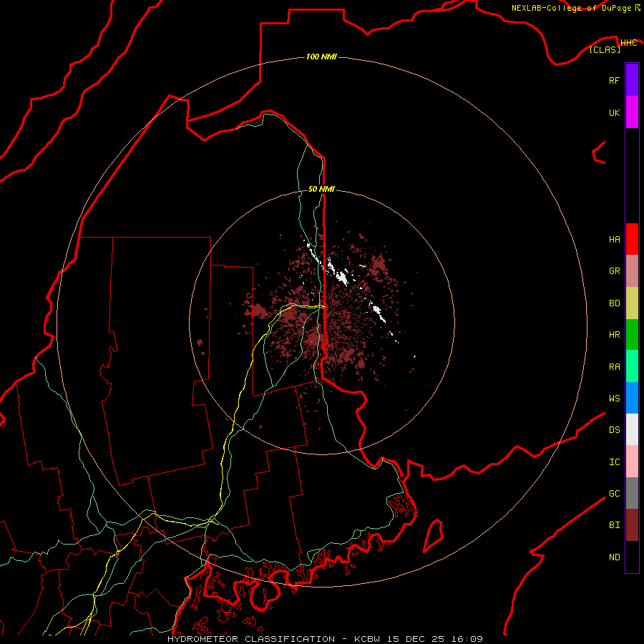Viewport: 644px width, 644px height.
Task: Click the HHC product code label
Action: [628, 43]
